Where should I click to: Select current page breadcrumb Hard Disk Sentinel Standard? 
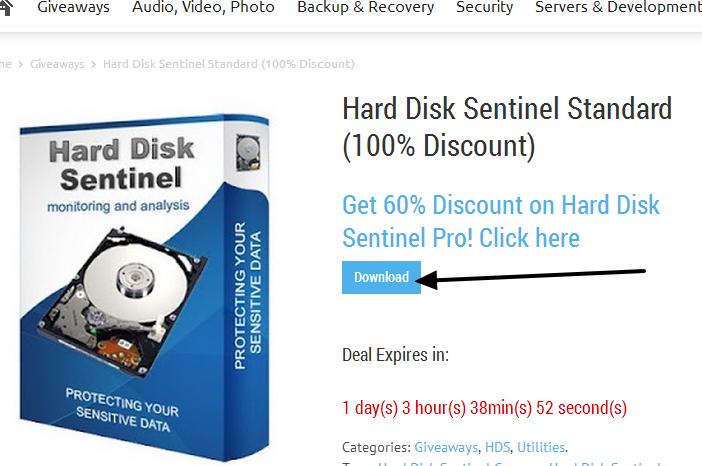pyautogui.click(x=229, y=64)
